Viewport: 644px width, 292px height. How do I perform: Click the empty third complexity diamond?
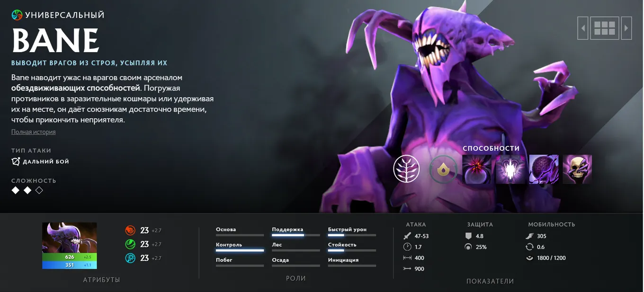click(x=39, y=190)
